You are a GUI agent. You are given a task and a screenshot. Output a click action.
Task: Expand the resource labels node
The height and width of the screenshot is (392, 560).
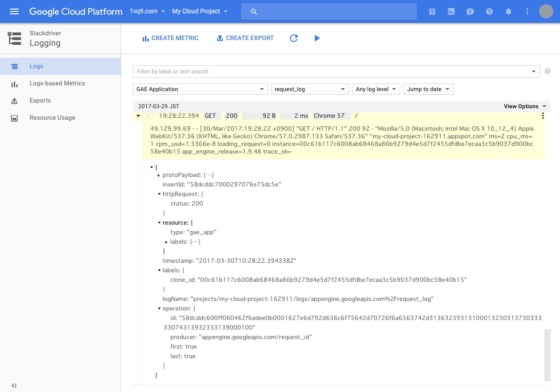pyautogui.click(x=166, y=242)
